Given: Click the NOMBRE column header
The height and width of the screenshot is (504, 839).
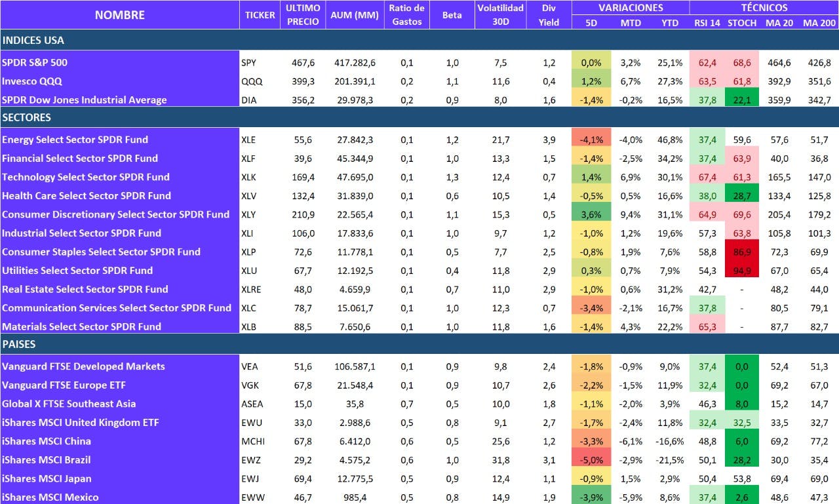Looking at the screenshot, I should point(120,14).
